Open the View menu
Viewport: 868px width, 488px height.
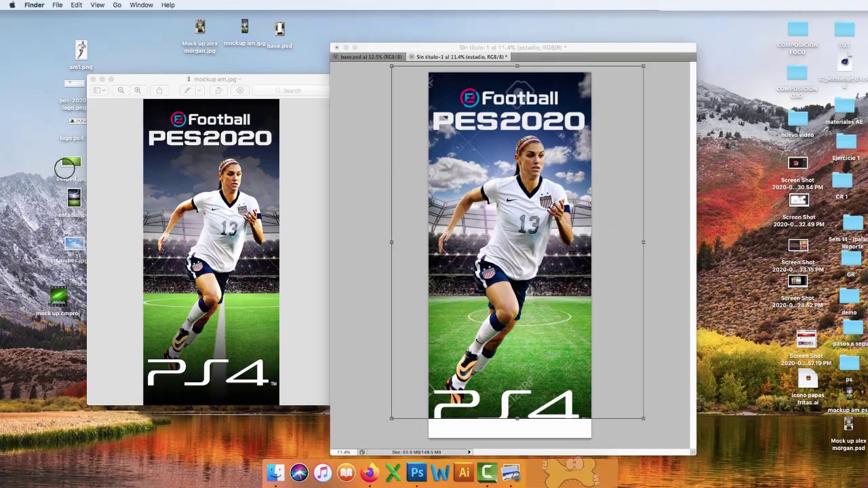98,5
